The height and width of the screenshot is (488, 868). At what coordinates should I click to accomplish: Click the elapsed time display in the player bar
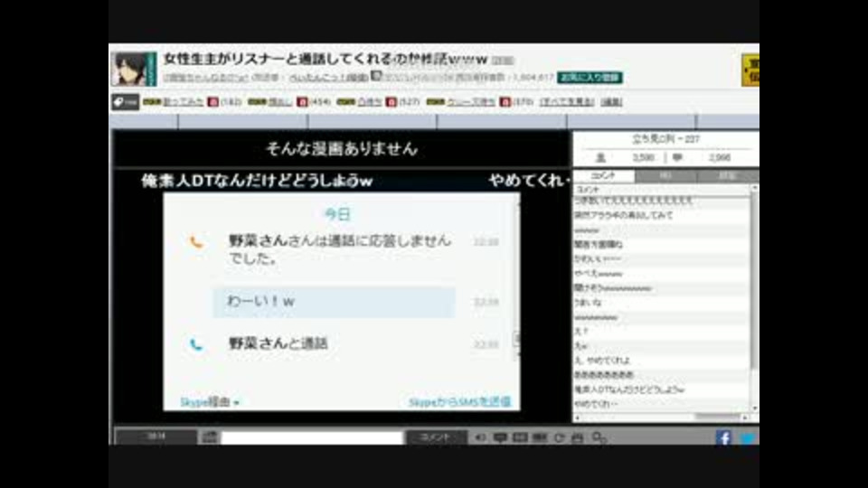(156, 436)
